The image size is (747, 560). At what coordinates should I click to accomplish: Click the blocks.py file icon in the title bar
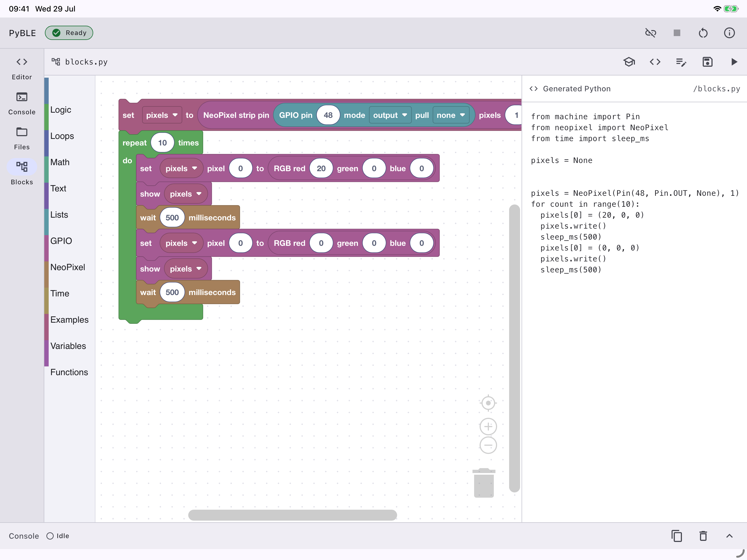coord(56,62)
